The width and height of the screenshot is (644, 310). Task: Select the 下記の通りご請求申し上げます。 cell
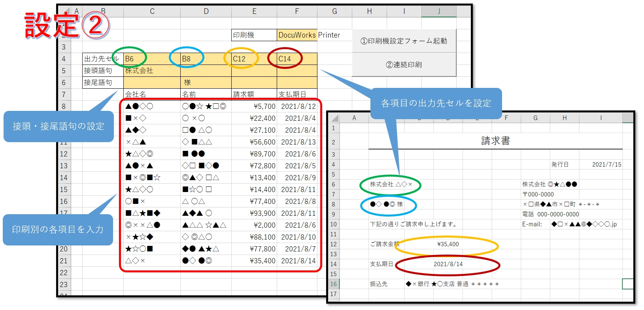[414, 224]
